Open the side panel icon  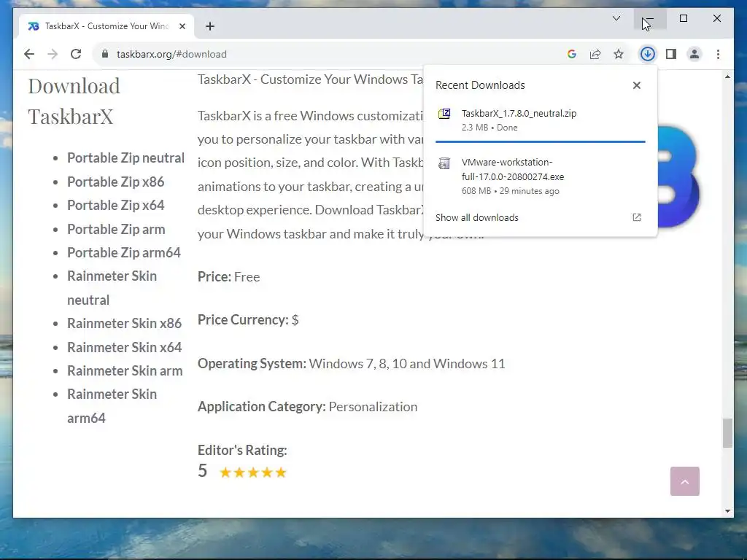(x=671, y=54)
